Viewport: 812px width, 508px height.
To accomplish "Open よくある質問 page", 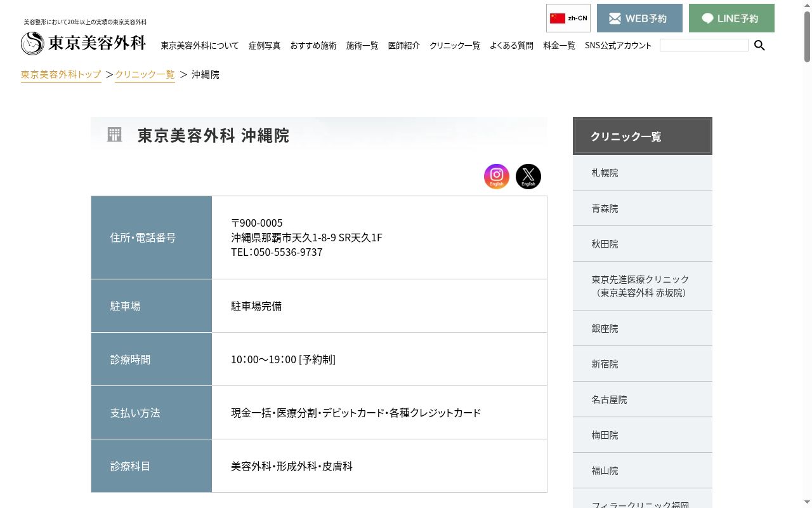I will [x=511, y=46].
